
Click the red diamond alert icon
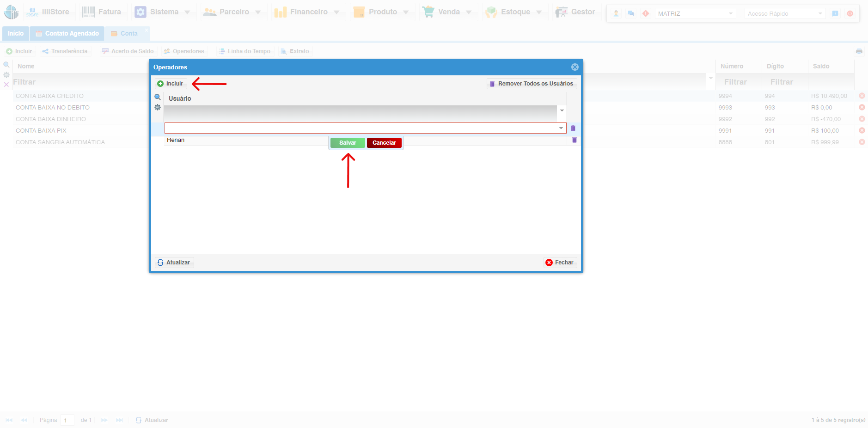[x=646, y=13]
